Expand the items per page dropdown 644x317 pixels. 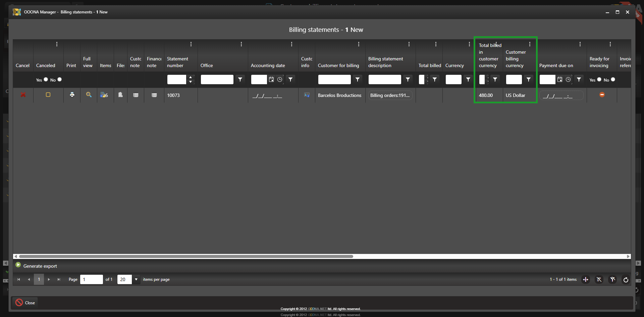pos(136,279)
